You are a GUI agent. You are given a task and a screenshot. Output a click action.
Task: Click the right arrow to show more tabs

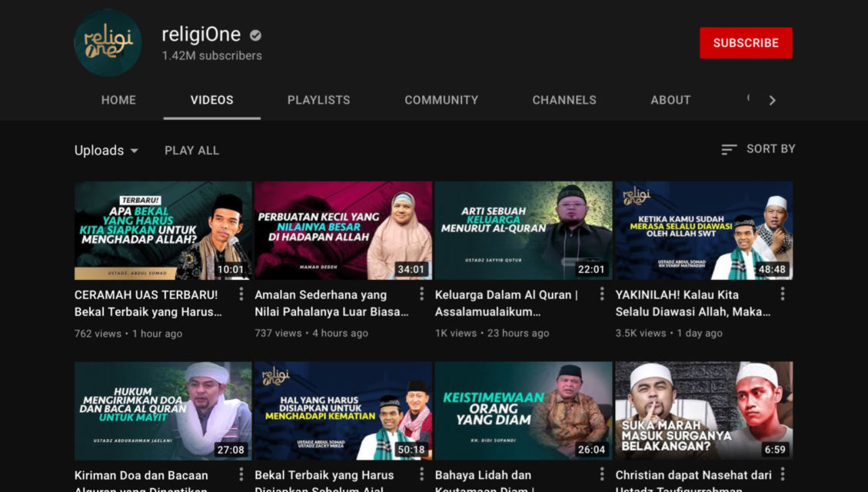(772, 100)
